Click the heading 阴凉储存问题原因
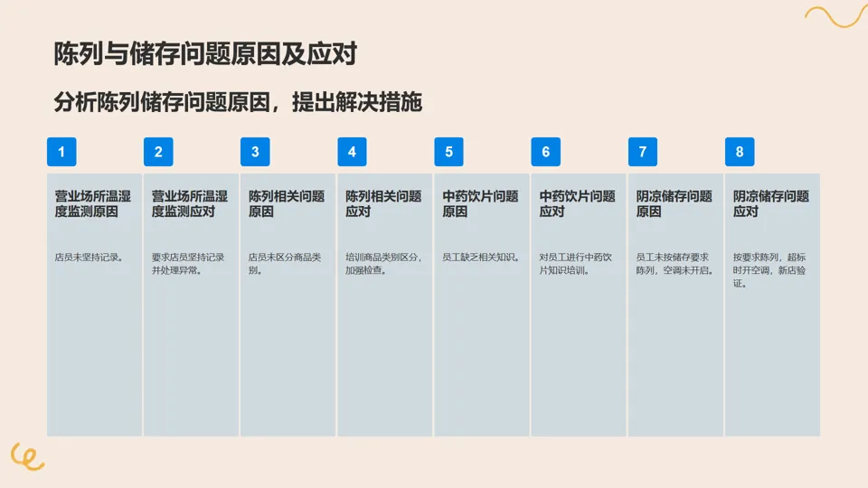 coord(674,203)
